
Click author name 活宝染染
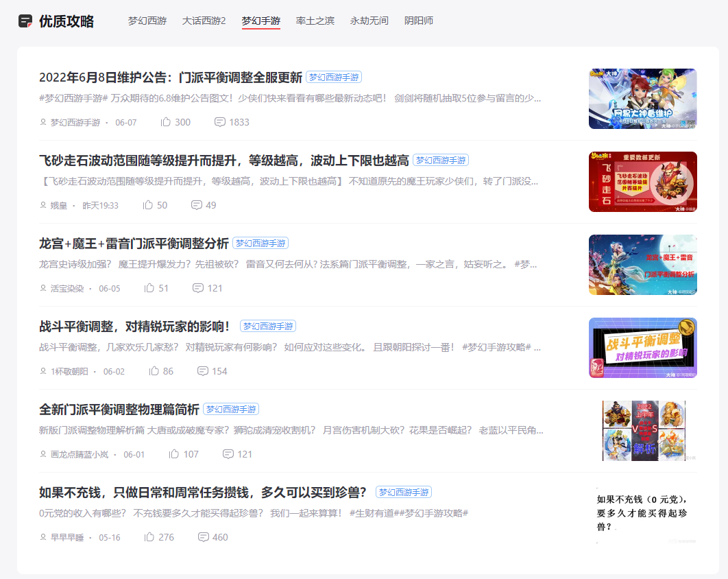pos(67,289)
